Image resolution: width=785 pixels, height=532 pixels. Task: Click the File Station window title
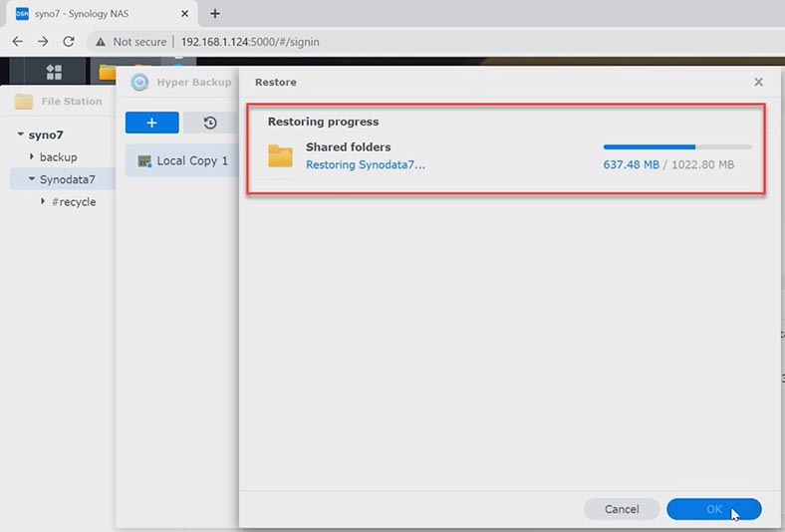pyautogui.click(x=72, y=101)
